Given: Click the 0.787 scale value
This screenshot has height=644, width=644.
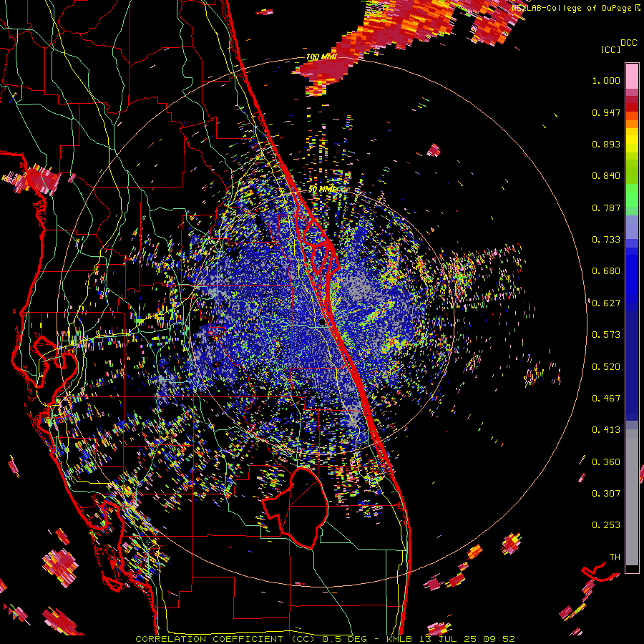Looking at the screenshot, I should point(606,208).
